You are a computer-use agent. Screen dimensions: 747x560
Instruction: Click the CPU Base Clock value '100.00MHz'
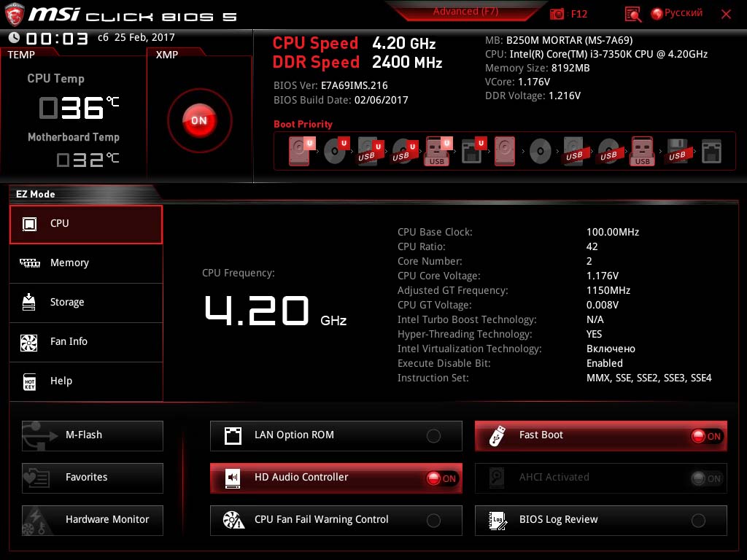613,233
